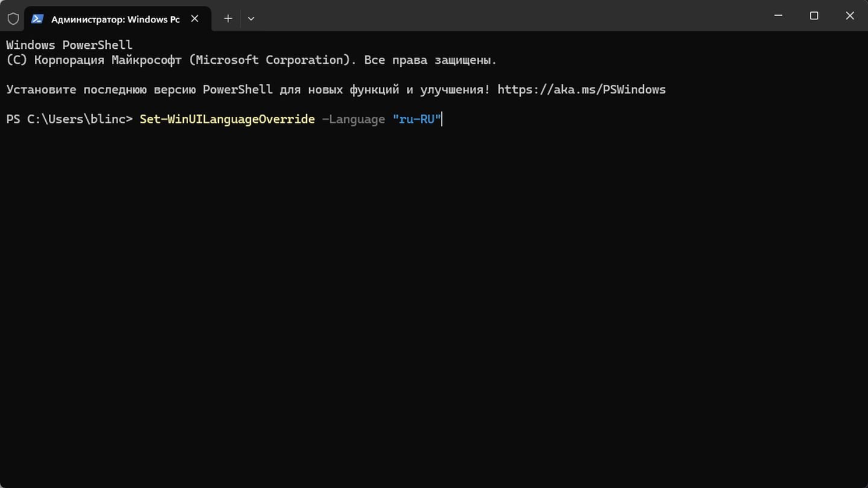Click the Корпорация Майкрософт copyright line
Image resolution: width=868 pixels, height=488 pixels.
(x=251, y=60)
